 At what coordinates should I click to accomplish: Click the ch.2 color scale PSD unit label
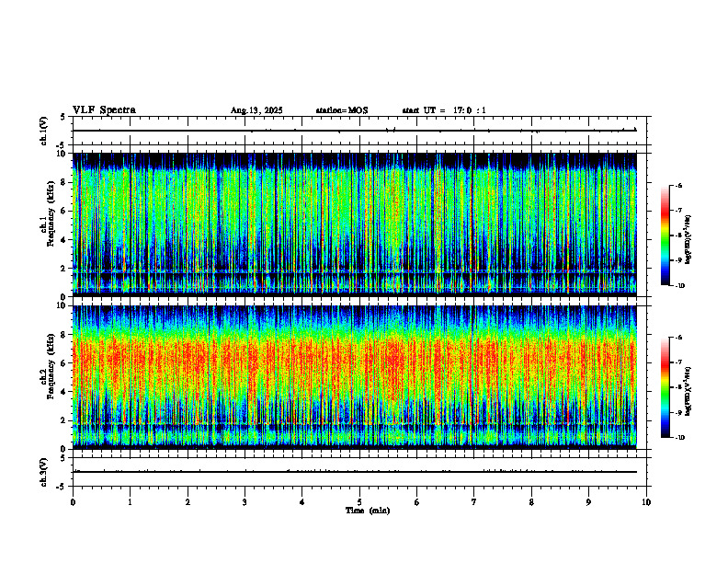pyautogui.click(x=688, y=392)
